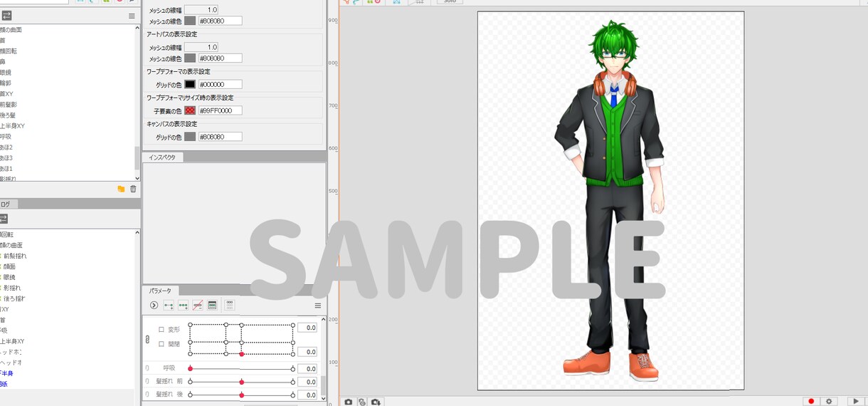Click the third camera icon below canvas

coord(376,402)
